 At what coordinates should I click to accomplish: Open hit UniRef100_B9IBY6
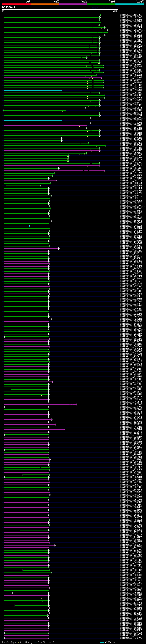(131, 22)
